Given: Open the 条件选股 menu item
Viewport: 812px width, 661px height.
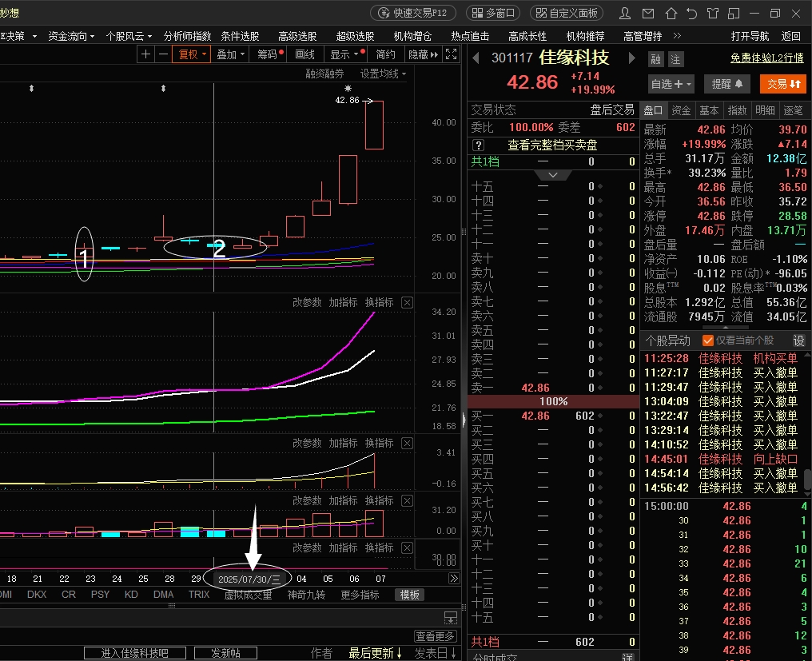Looking at the screenshot, I should pos(240,36).
